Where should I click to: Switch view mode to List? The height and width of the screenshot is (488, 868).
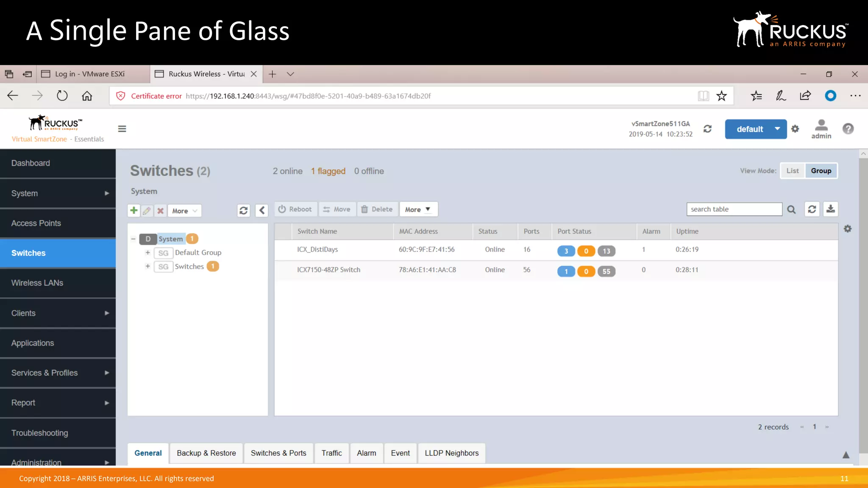[792, 171]
